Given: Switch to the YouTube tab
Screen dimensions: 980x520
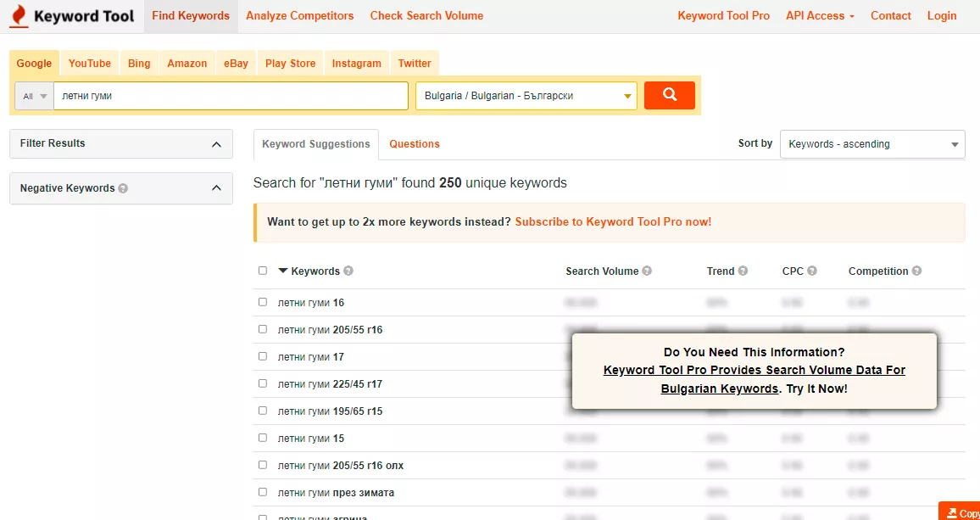Looking at the screenshot, I should (x=89, y=64).
